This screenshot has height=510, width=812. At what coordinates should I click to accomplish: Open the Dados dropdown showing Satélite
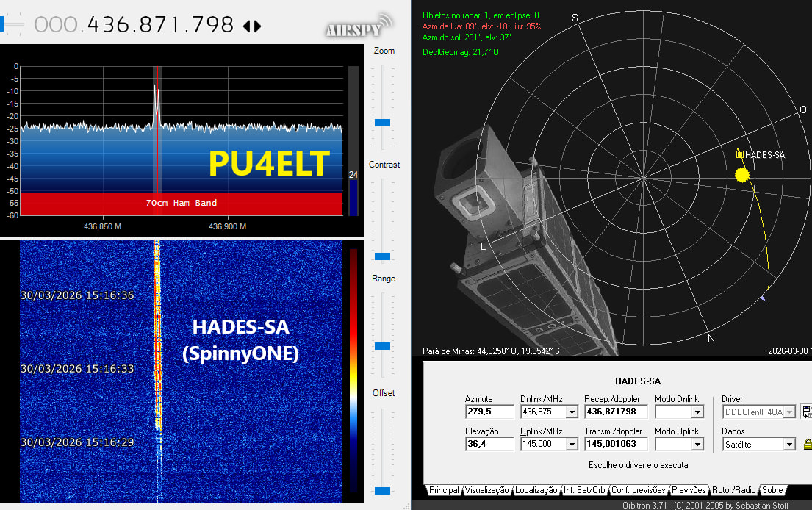pyautogui.click(x=788, y=445)
